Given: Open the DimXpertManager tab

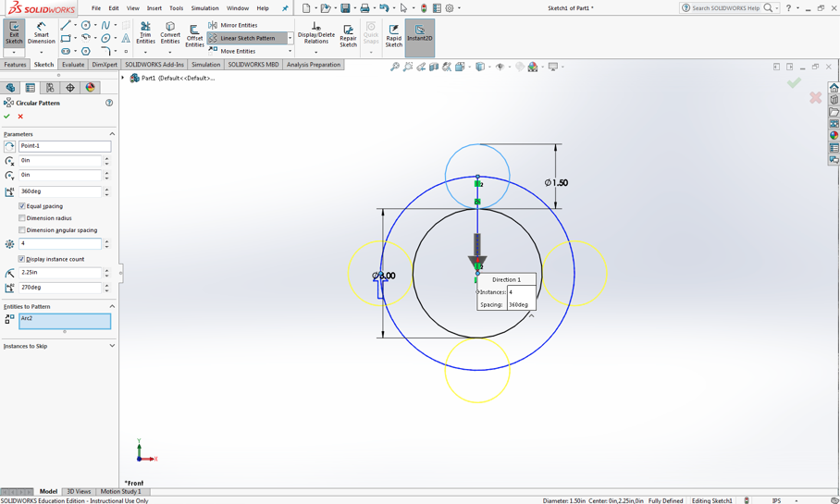Looking at the screenshot, I should tap(69, 88).
